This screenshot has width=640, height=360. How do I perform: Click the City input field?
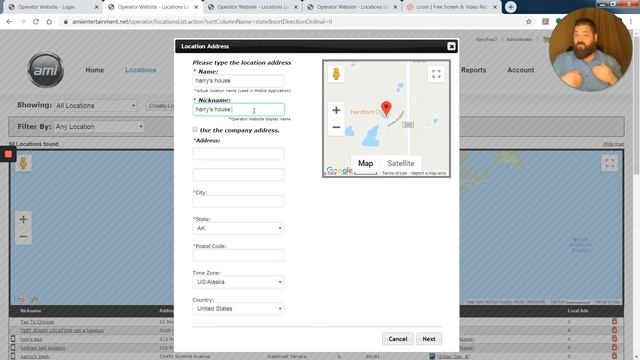tap(238, 201)
